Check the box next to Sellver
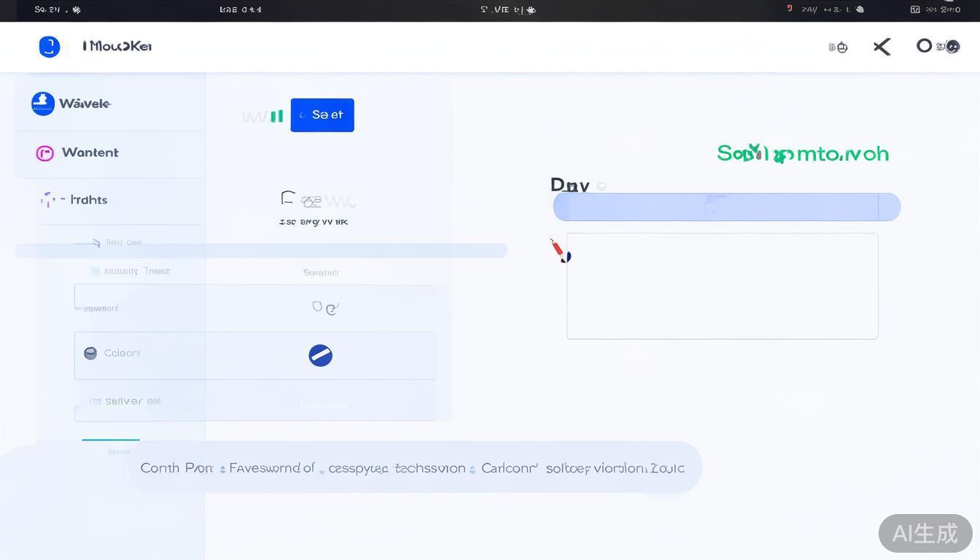This screenshot has width=980, height=560. click(x=95, y=401)
